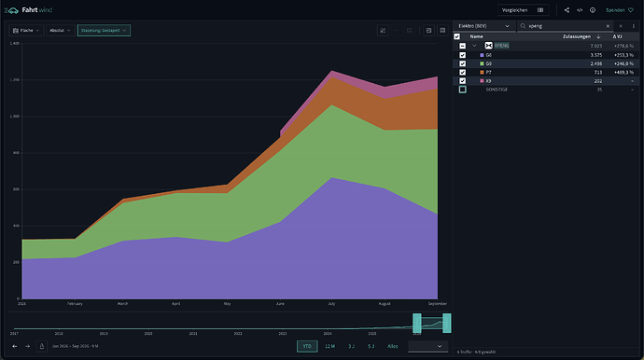Image resolution: width=644 pixels, height=360 pixels.
Task: Click the save chart image icon
Action: pyautogui.click(x=428, y=31)
